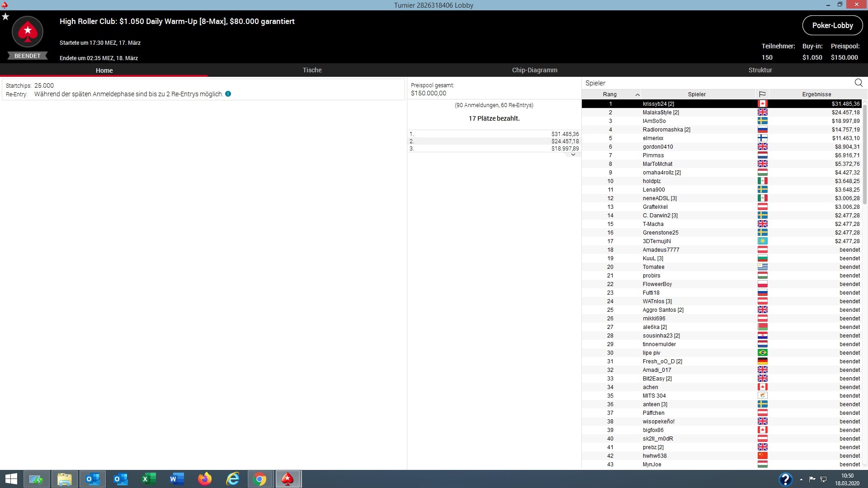Click the flag column header icon

tap(762, 94)
